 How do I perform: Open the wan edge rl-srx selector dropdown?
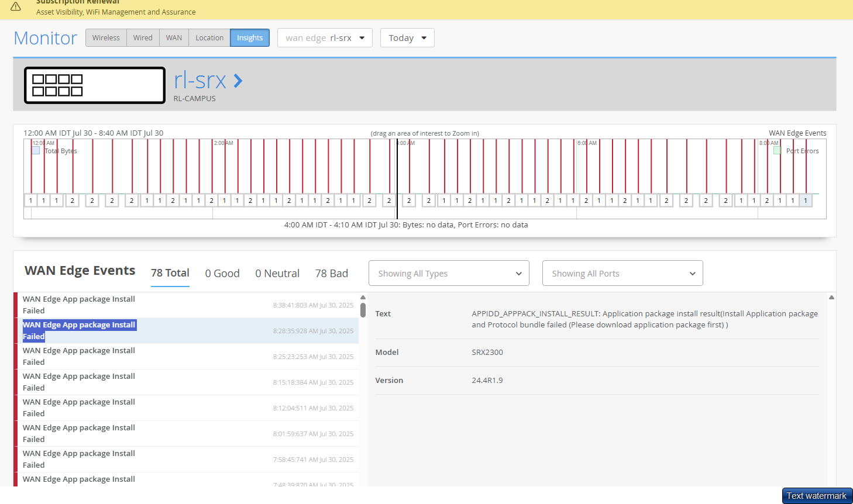coord(325,38)
